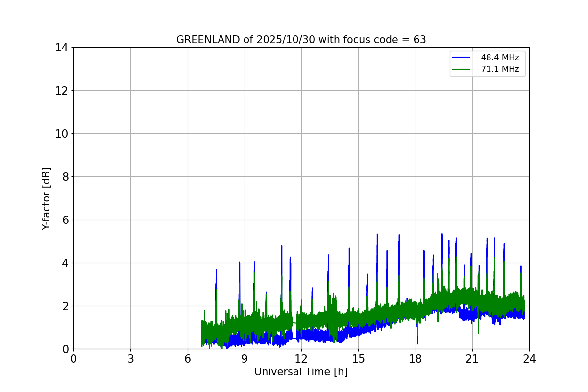Click x-axis tick label 24

529,359
